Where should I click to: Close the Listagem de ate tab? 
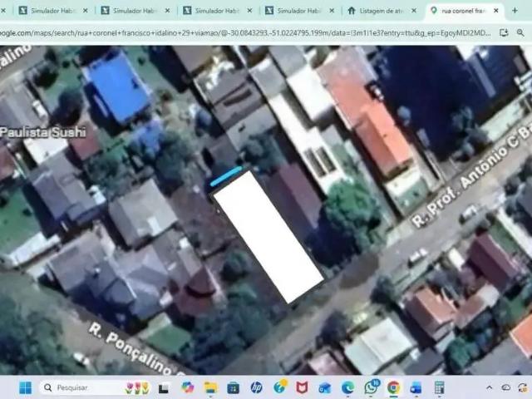pos(414,11)
